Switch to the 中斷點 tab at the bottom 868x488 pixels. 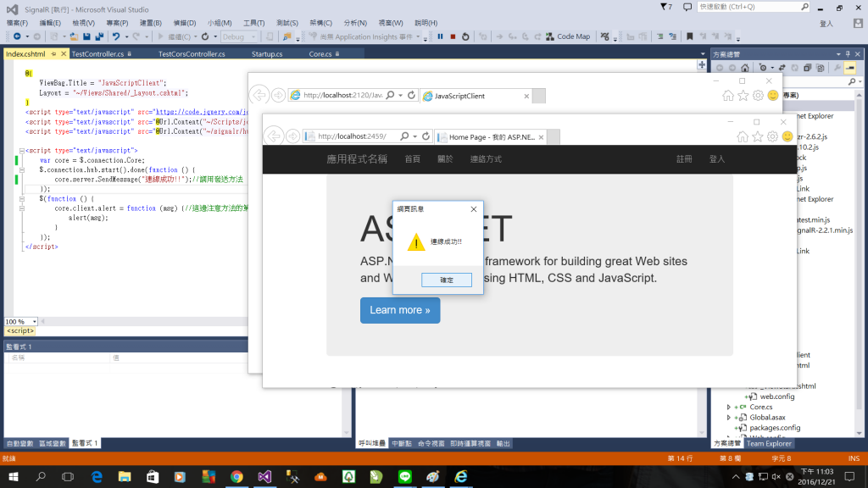click(x=401, y=444)
